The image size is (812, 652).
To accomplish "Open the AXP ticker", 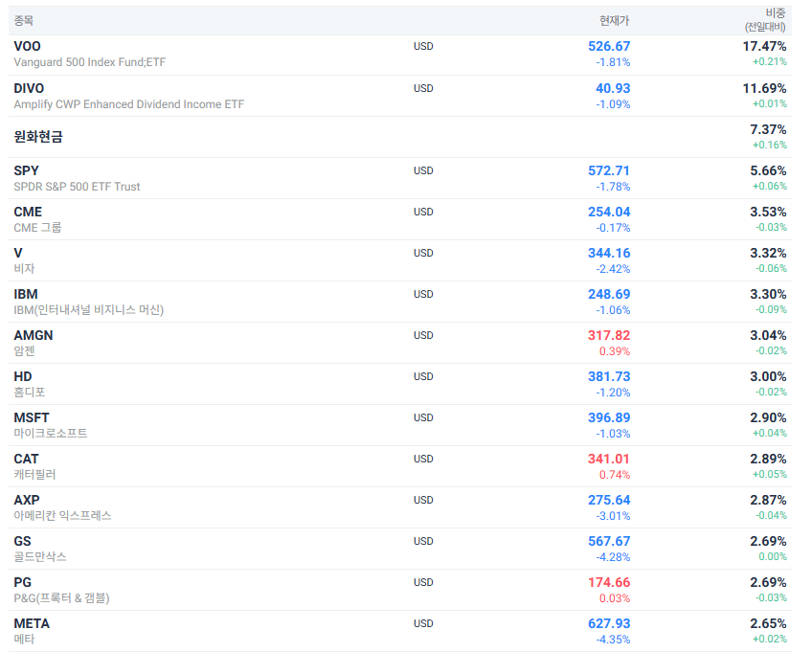I will (x=27, y=501).
